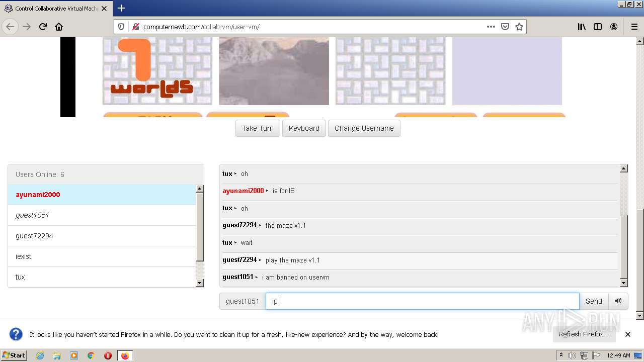Click the user list scroll down arrow
This screenshot has height=362, width=644.
point(200,283)
